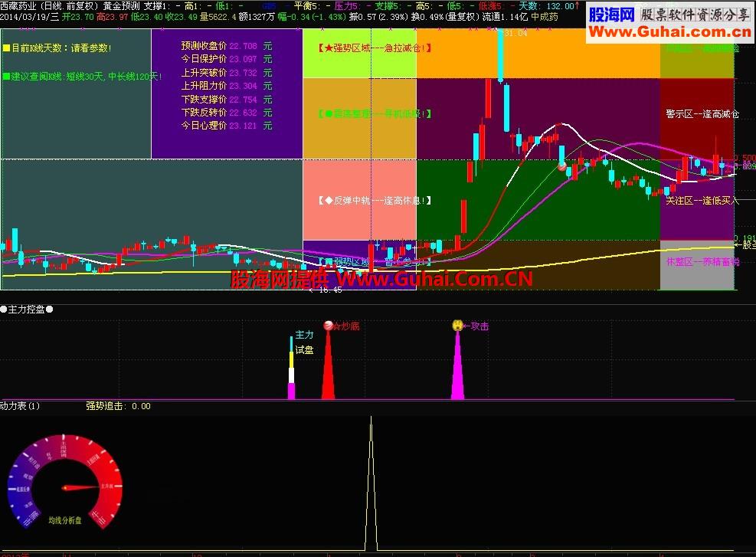This screenshot has height=557, width=756.
Task: Click the 均线分析盘 gauge caption
Action: click(x=65, y=520)
